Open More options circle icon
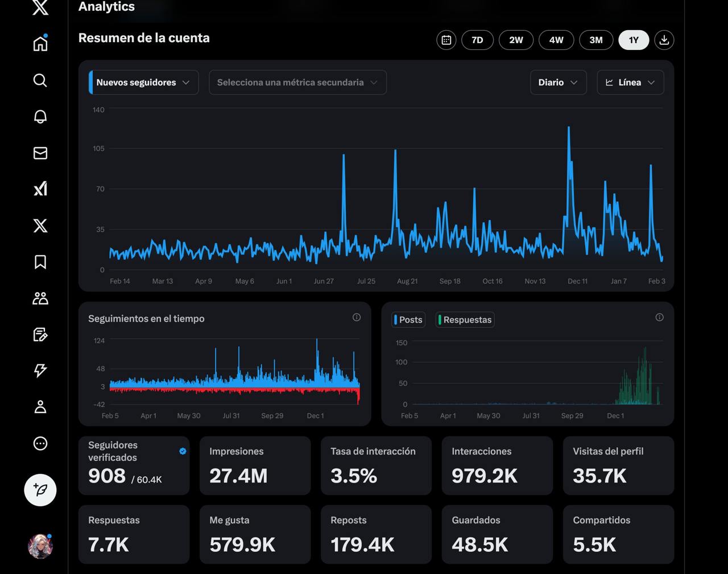The image size is (728, 574). coord(40,443)
